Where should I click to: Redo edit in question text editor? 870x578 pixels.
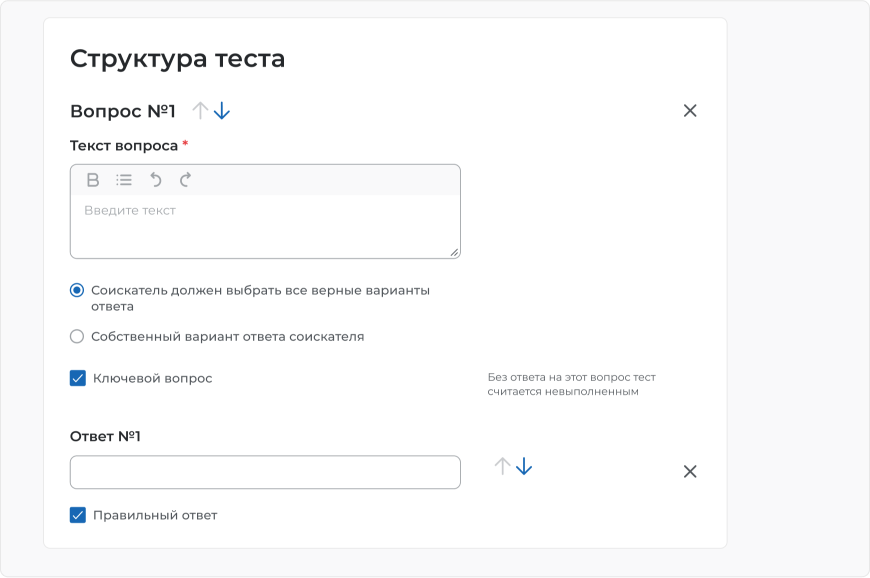(x=185, y=180)
